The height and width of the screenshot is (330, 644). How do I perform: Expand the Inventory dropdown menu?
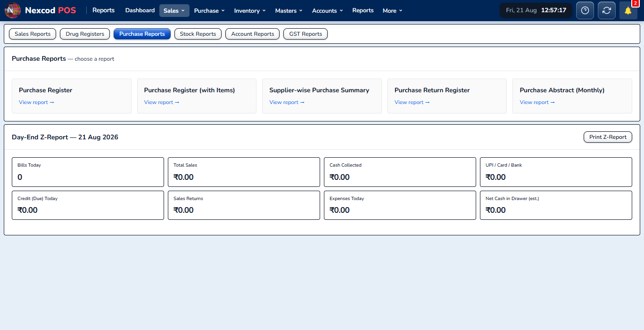pyautogui.click(x=250, y=10)
